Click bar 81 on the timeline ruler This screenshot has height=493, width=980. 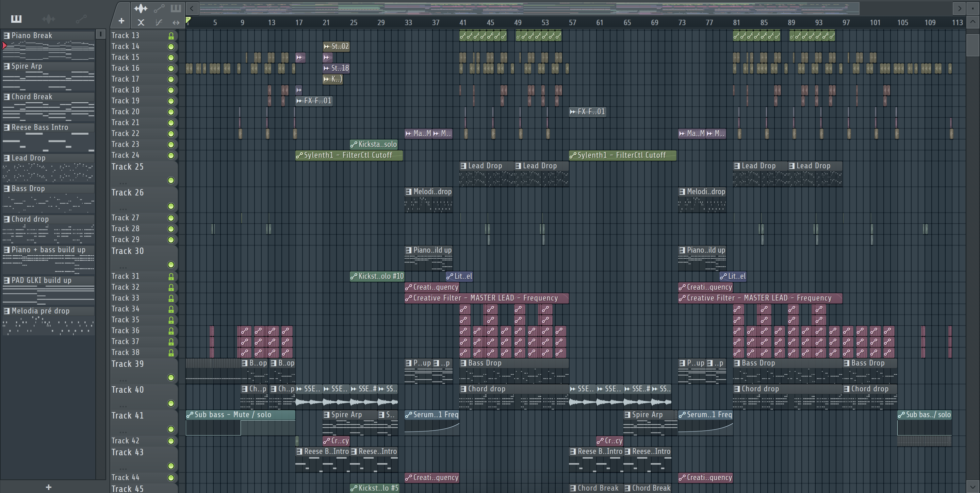coord(736,22)
